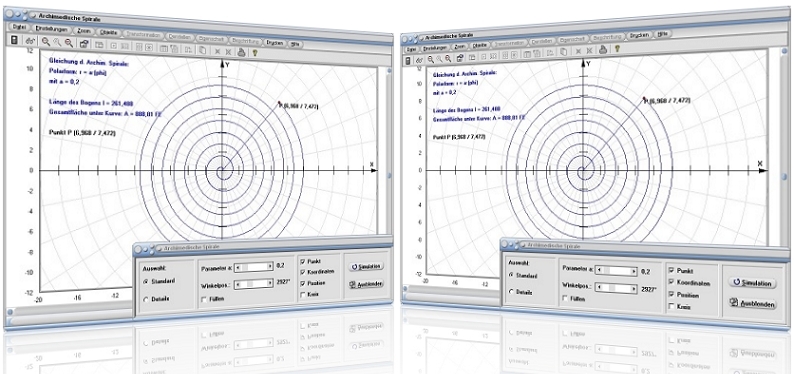794x374 pixels.
Task: Click copy pages icon in left window toolbar
Action: (x=202, y=51)
